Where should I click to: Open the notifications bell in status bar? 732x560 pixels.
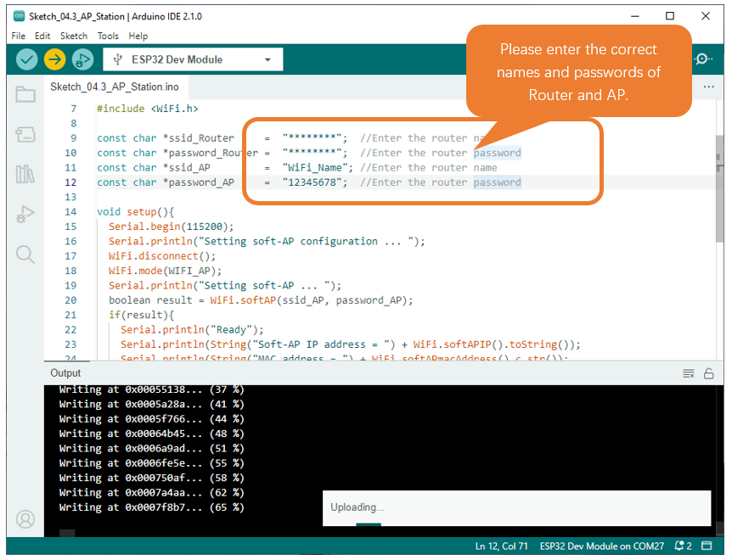point(683,546)
